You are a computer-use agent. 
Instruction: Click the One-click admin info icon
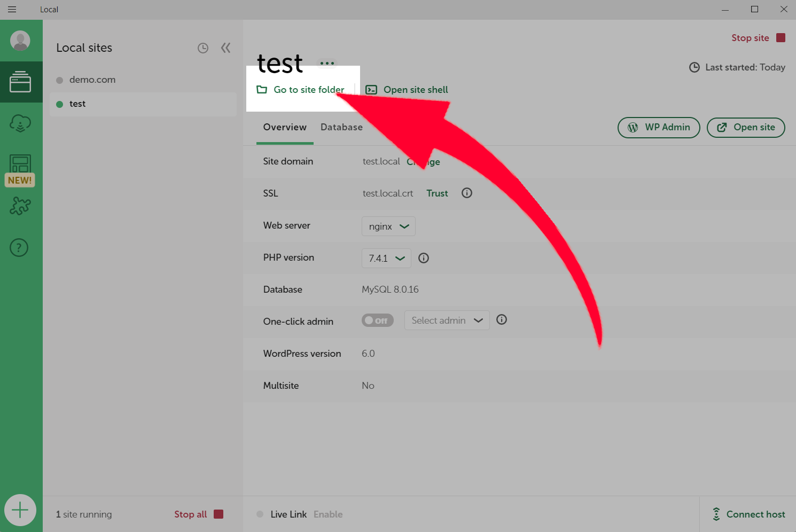point(502,319)
